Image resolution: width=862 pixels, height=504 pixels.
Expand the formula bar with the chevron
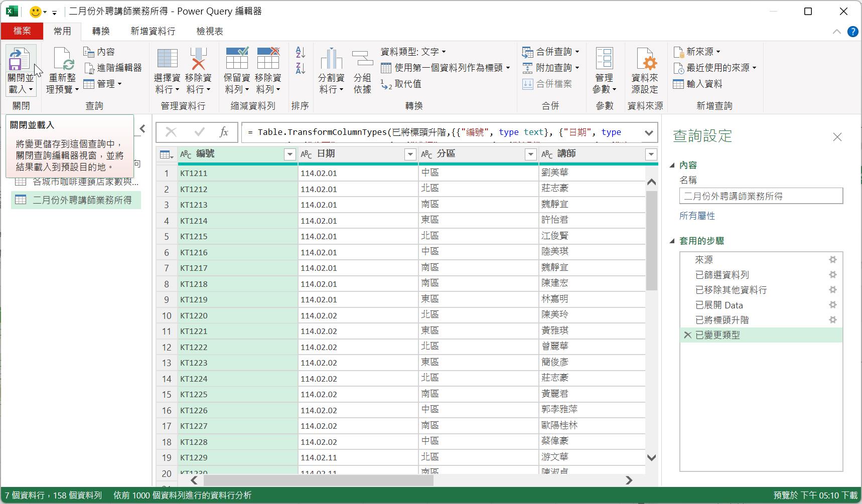(649, 133)
